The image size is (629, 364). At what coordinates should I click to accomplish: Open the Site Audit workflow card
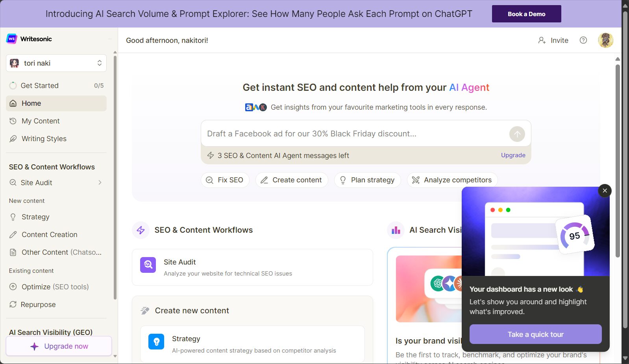click(x=252, y=267)
